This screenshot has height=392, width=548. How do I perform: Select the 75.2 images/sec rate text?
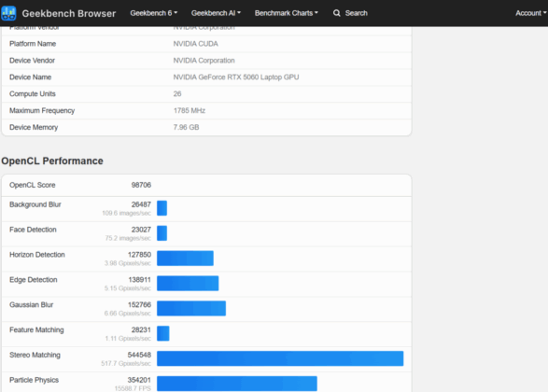click(x=128, y=238)
